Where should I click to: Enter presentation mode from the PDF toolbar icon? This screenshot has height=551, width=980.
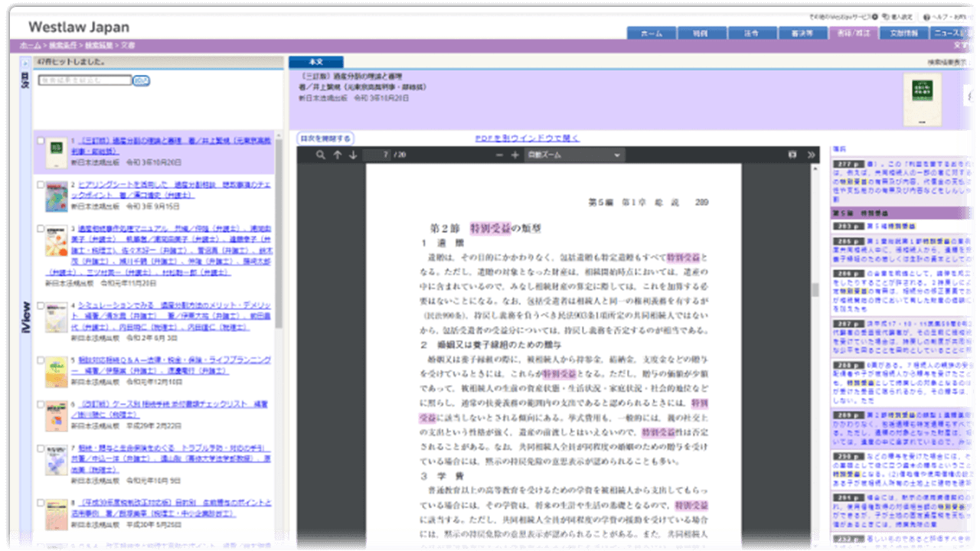tap(792, 155)
